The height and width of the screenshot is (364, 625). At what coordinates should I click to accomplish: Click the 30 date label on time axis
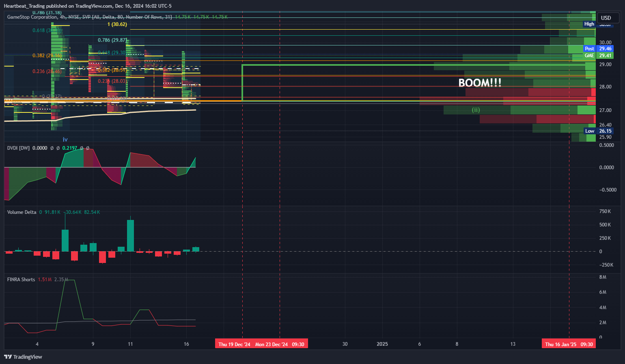[345, 344]
